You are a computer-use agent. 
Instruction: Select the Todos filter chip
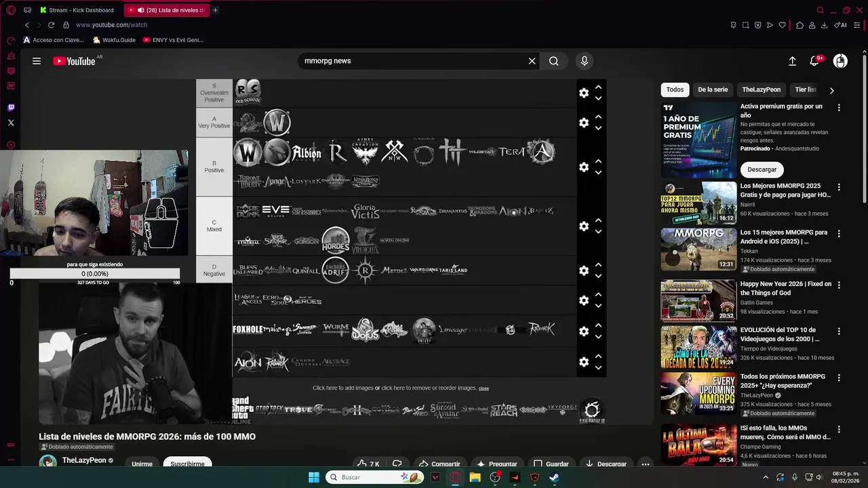click(x=675, y=89)
